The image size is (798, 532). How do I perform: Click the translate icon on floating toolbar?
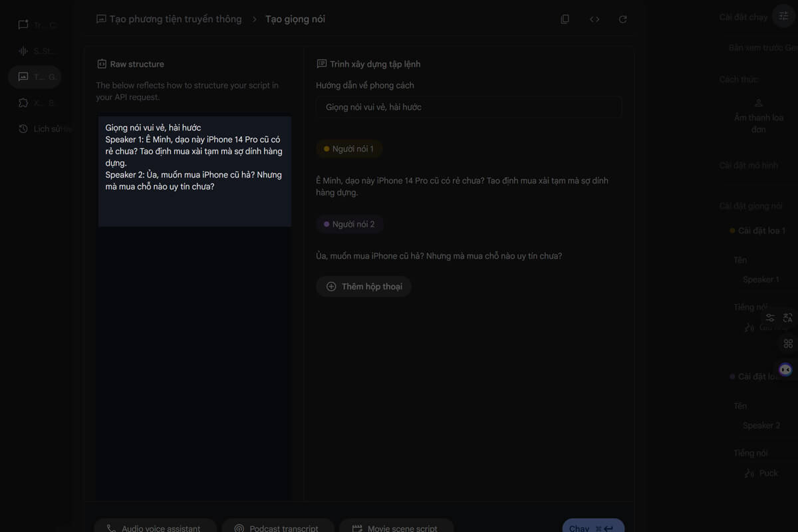(x=788, y=318)
